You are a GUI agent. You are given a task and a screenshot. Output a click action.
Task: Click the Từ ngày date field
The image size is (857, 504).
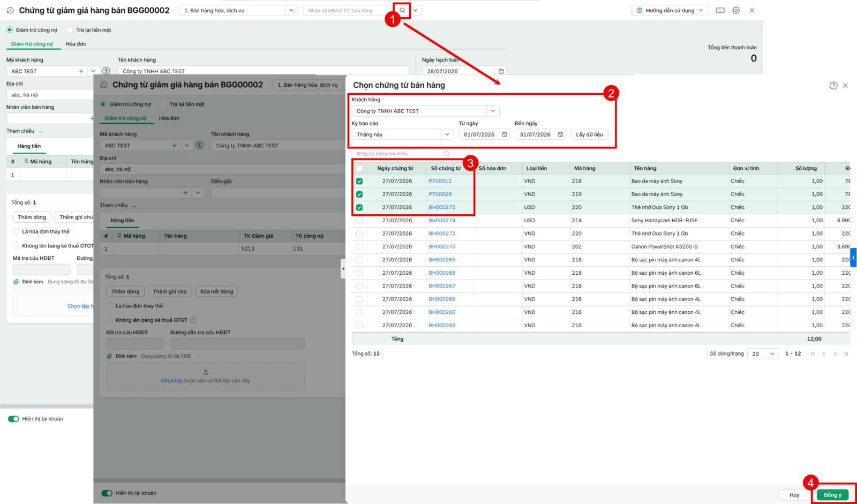(484, 134)
